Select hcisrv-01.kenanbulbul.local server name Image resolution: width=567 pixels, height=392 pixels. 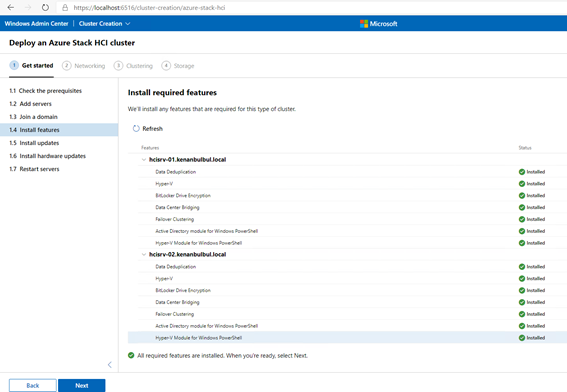187,159
